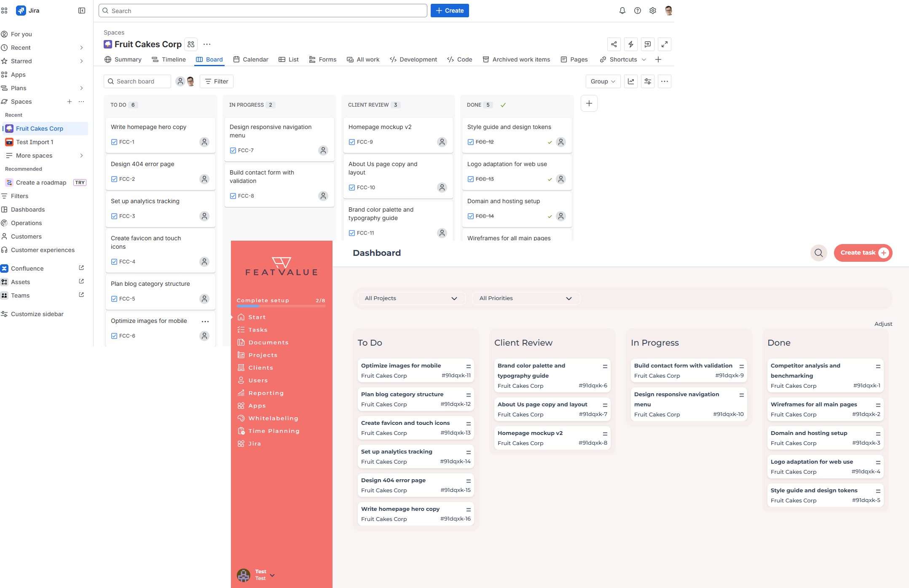Switch to the Calendar tab
Screen dimensions: 909x588
click(251, 59)
